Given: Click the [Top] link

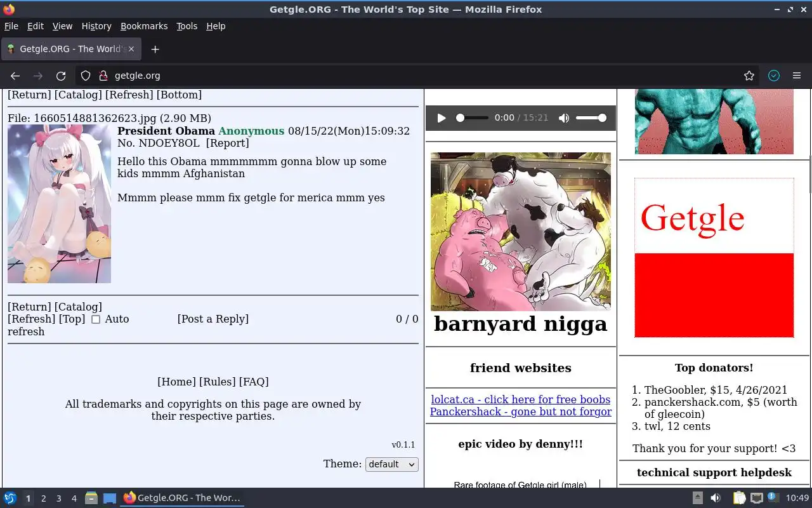Looking at the screenshot, I should coord(72,319).
